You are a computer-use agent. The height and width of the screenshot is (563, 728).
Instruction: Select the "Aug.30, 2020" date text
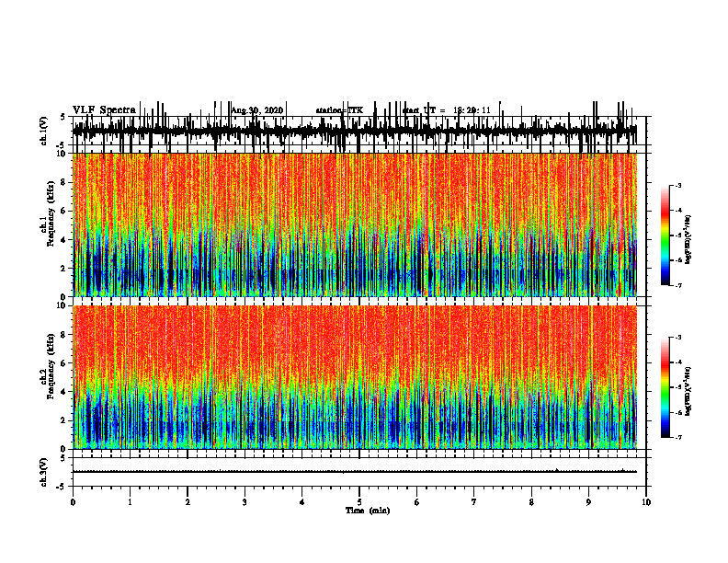pyautogui.click(x=257, y=110)
